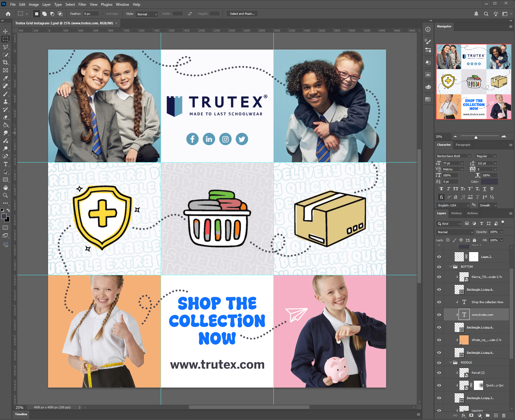Image resolution: width=515 pixels, height=420 pixels.
Task: Click the foreground color swatch
Action: point(4,217)
